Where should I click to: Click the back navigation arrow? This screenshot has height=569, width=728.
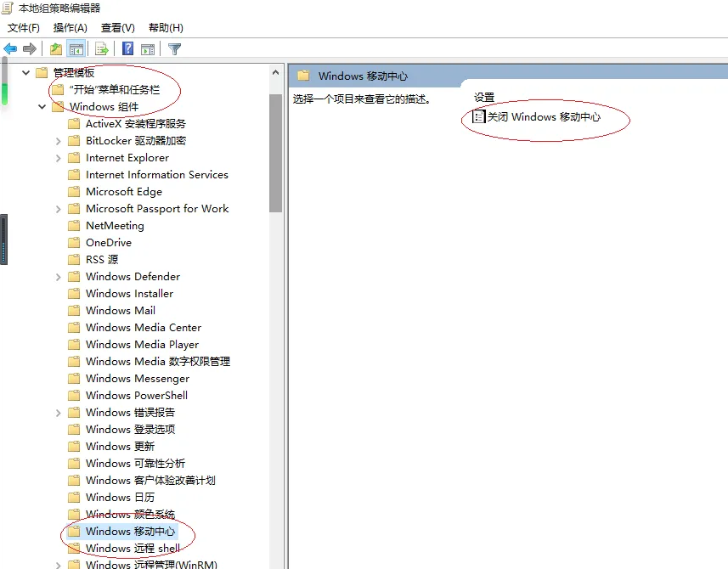9,48
